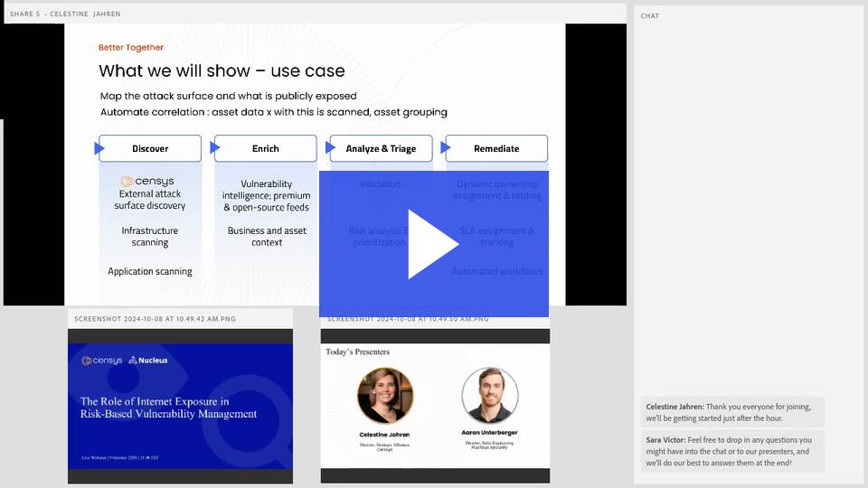Click 'The Role of Internet Exposure' slide title
Image resolution: width=868 pixels, height=488 pixels.
coord(168,408)
